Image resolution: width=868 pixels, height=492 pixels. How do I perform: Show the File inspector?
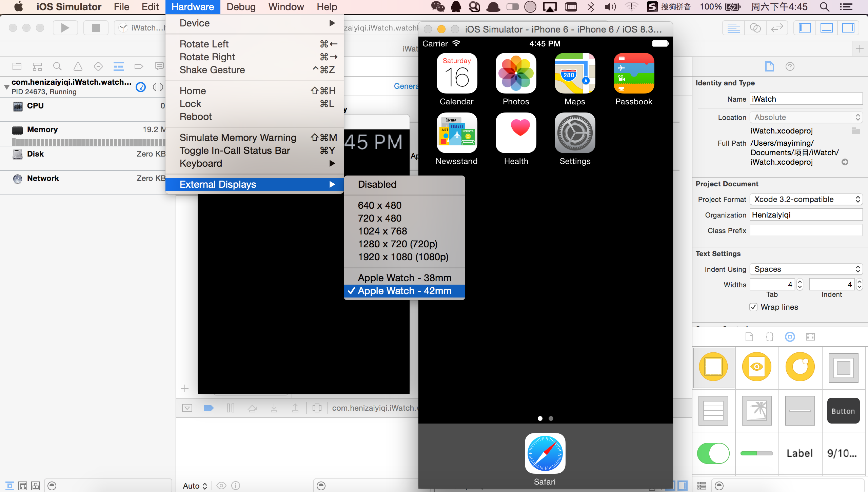click(x=770, y=66)
